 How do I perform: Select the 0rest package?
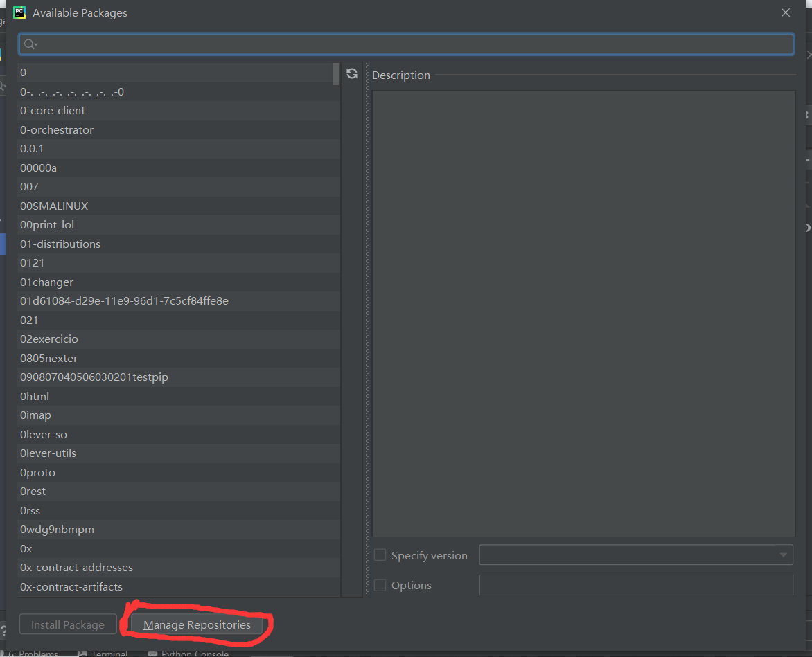pos(179,492)
